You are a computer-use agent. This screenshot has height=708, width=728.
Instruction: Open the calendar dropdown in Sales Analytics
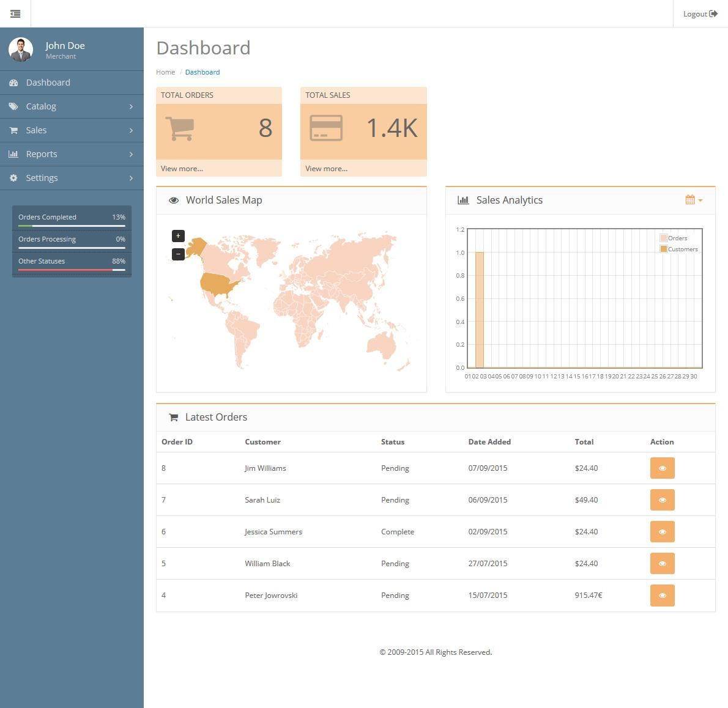coord(693,200)
